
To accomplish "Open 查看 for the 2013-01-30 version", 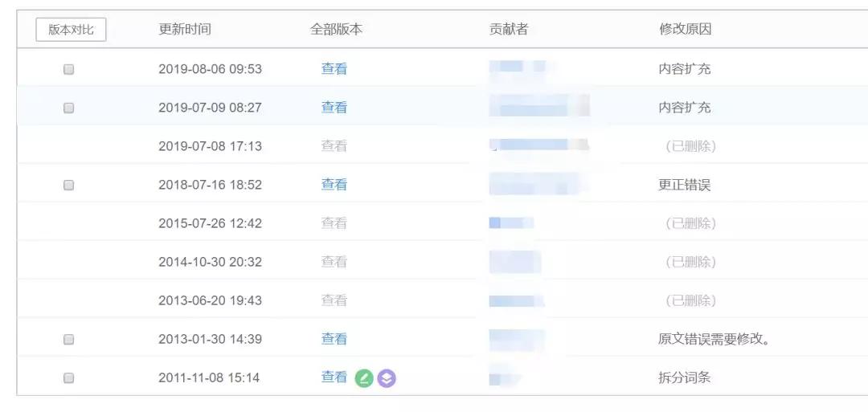I will pos(334,339).
